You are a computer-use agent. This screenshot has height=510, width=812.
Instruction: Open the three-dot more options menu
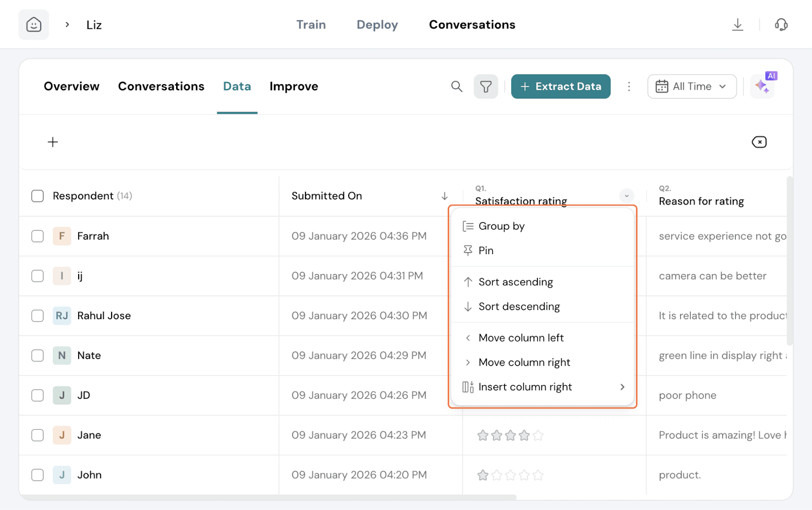(x=629, y=87)
